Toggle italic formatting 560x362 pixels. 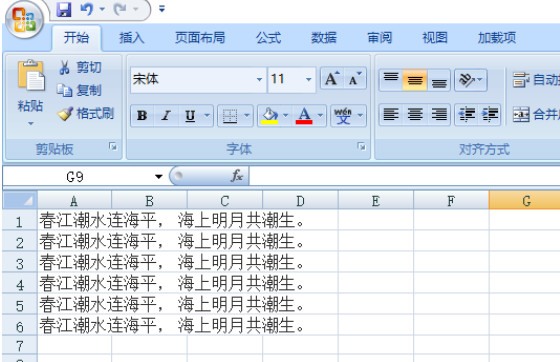click(166, 115)
